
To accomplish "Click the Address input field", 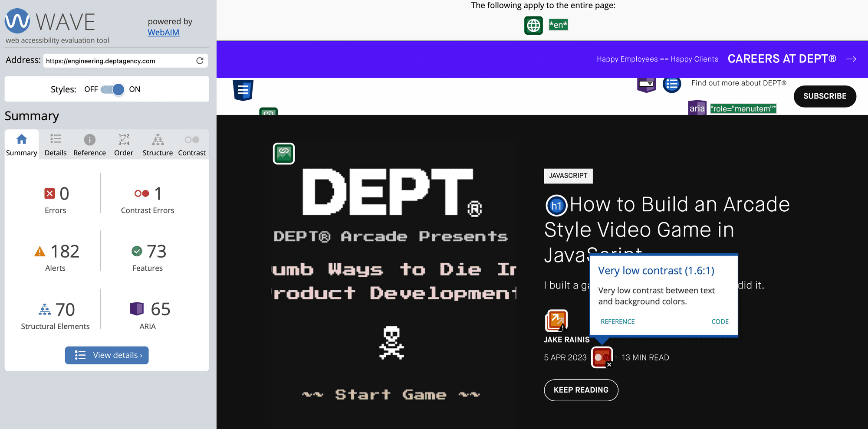I will point(119,61).
